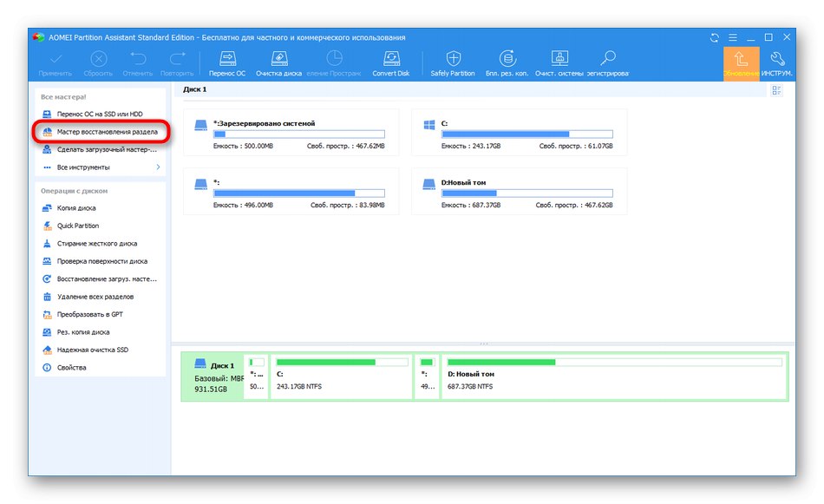Select C: 243.17GB NTFS block in disk map
Image resolution: width=824 pixels, height=504 pixels.
pyautogui.click(x=342, y=376)
